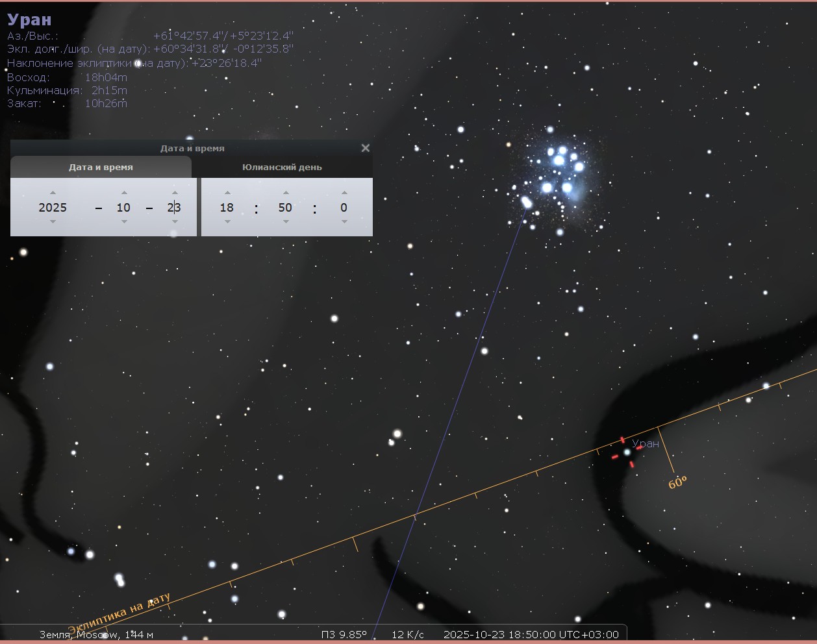Click the date-time readout in status bar
Viewport: 817px width, 644px height.
[x=531, y=634]
